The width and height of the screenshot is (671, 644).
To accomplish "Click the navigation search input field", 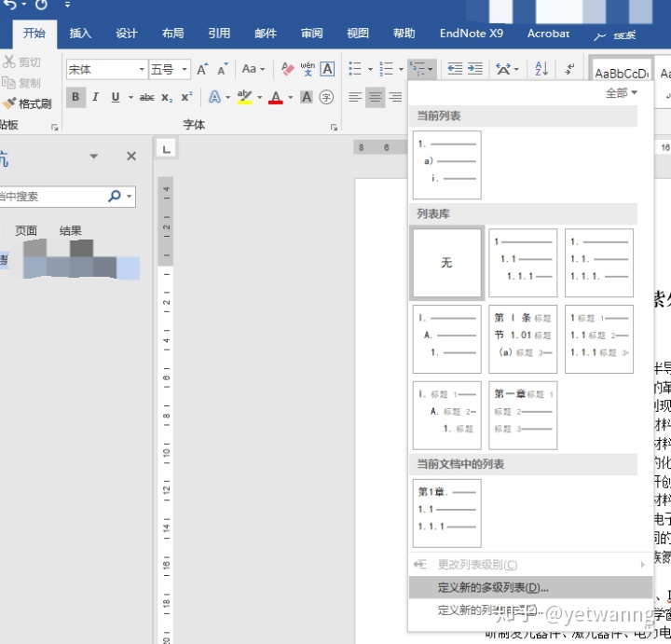I will pyautogui.click(x=51, y=197).
